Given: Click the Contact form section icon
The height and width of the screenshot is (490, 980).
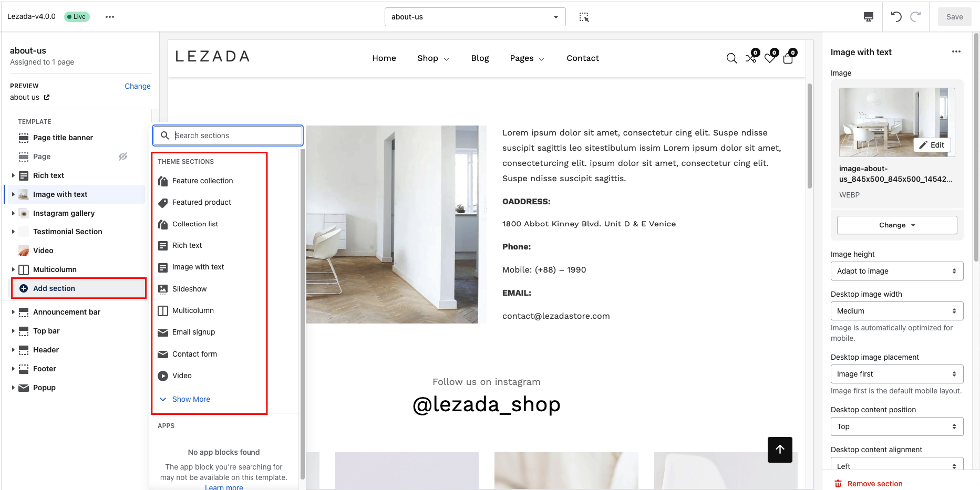Looking at the screenshot, I should tap(163, 354).
